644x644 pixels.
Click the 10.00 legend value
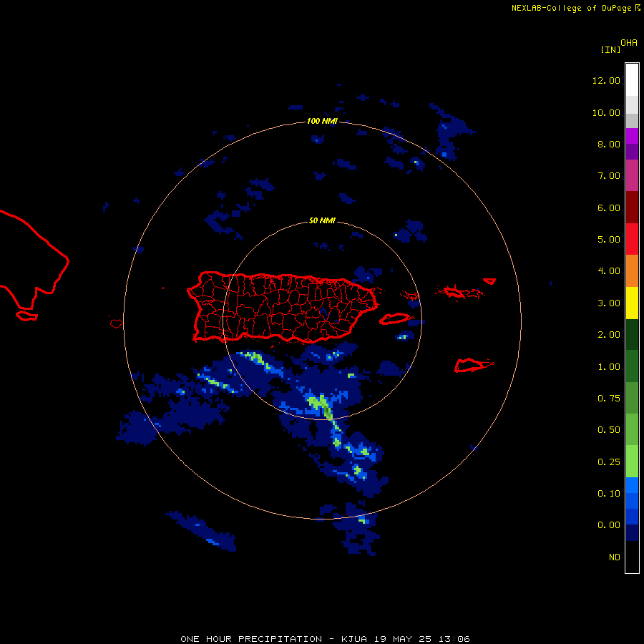click(x=606, y=112)
